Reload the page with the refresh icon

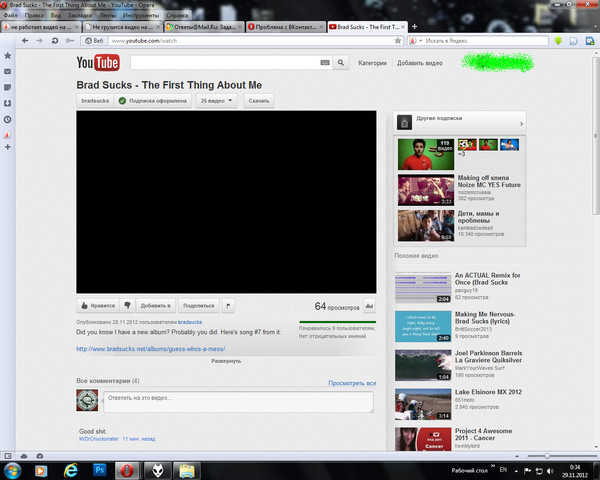(x=55, y=41)
